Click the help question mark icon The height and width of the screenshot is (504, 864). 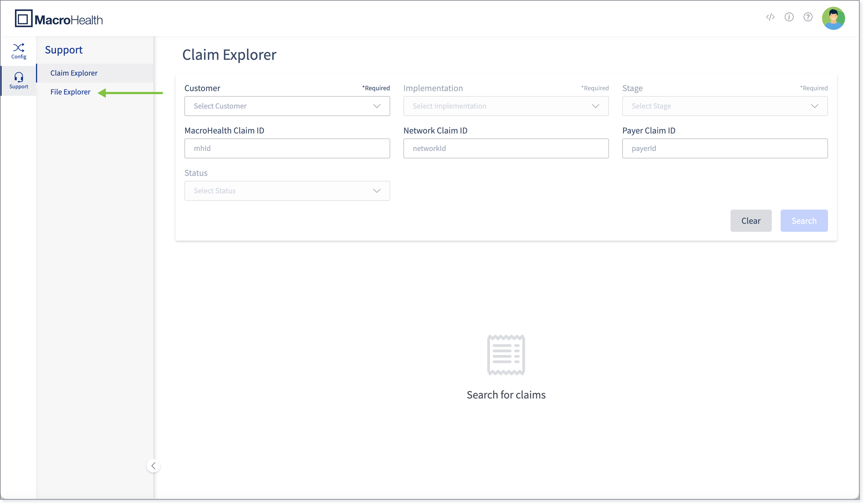(x=808, y=17)
